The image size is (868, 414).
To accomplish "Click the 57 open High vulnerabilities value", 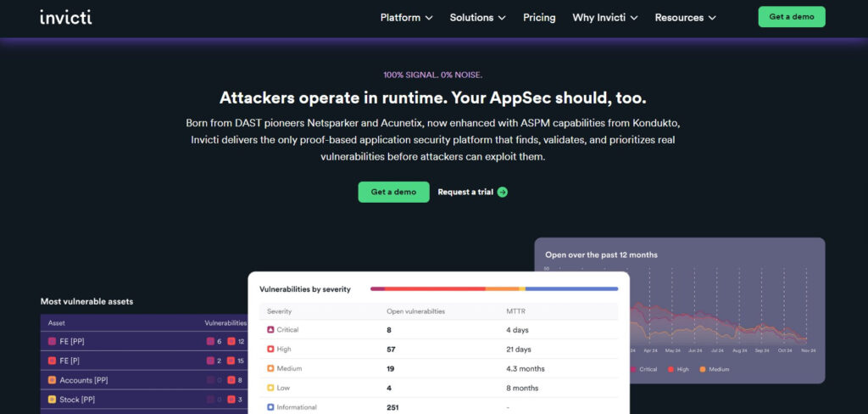I will 391,350.
